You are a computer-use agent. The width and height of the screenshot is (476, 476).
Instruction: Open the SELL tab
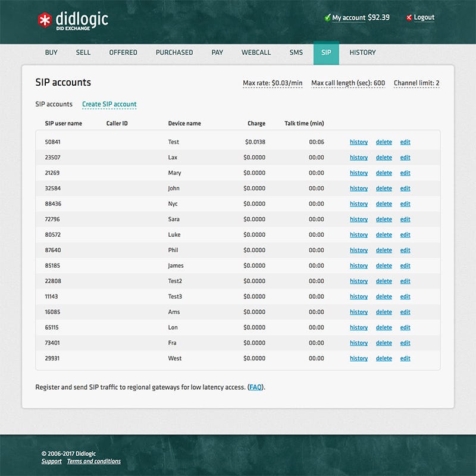(x=83, y=52)
